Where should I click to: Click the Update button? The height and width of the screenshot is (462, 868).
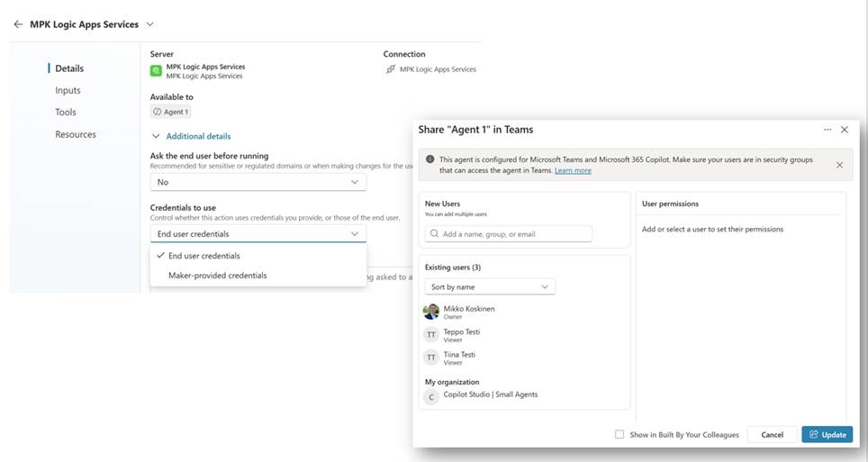click(x=826, y=434)
